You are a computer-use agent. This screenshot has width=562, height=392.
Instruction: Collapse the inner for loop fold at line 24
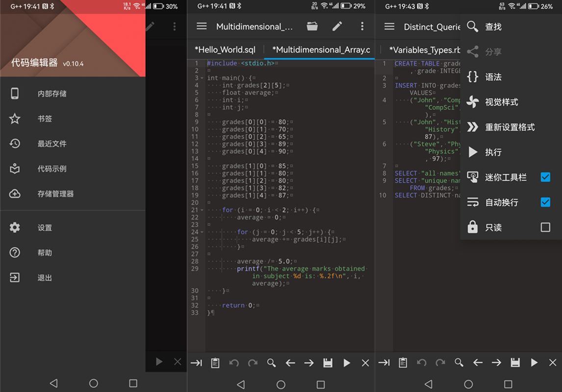202,232
